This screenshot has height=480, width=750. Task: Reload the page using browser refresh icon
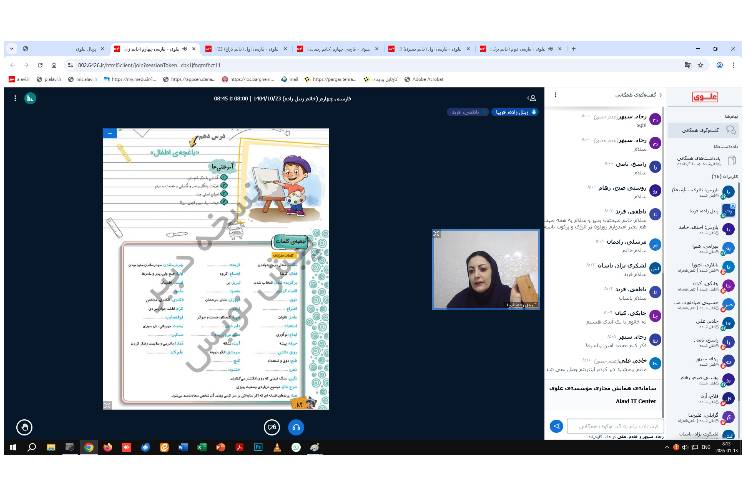point(41,65)
